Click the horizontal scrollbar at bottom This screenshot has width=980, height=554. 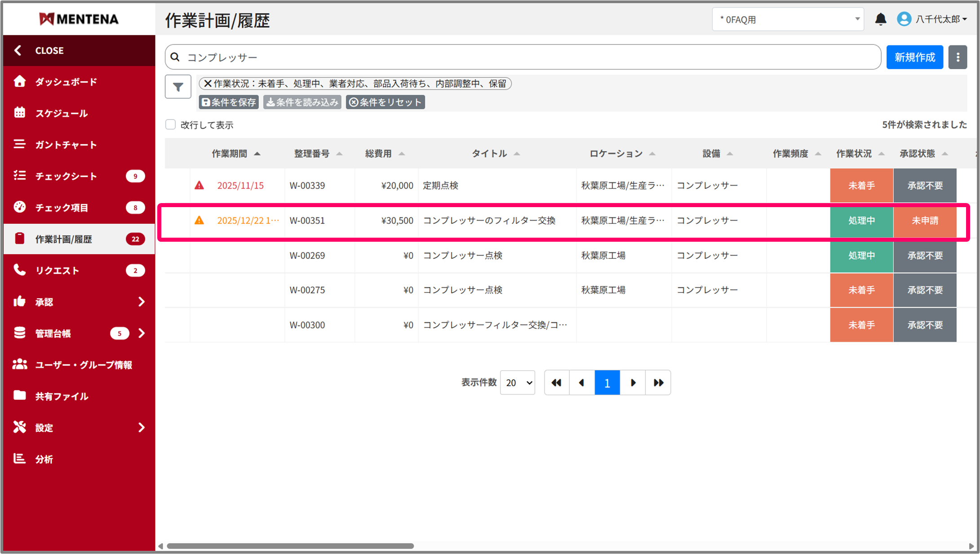tap(290, 546)
